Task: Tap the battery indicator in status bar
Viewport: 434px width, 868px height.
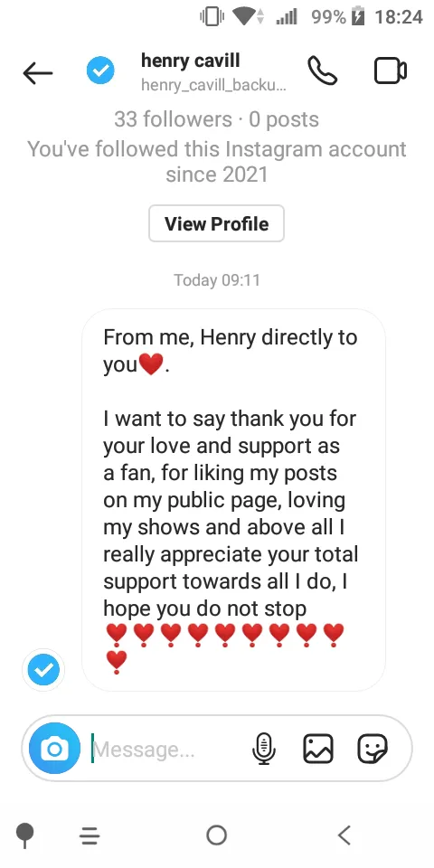Action: [358, 17]
